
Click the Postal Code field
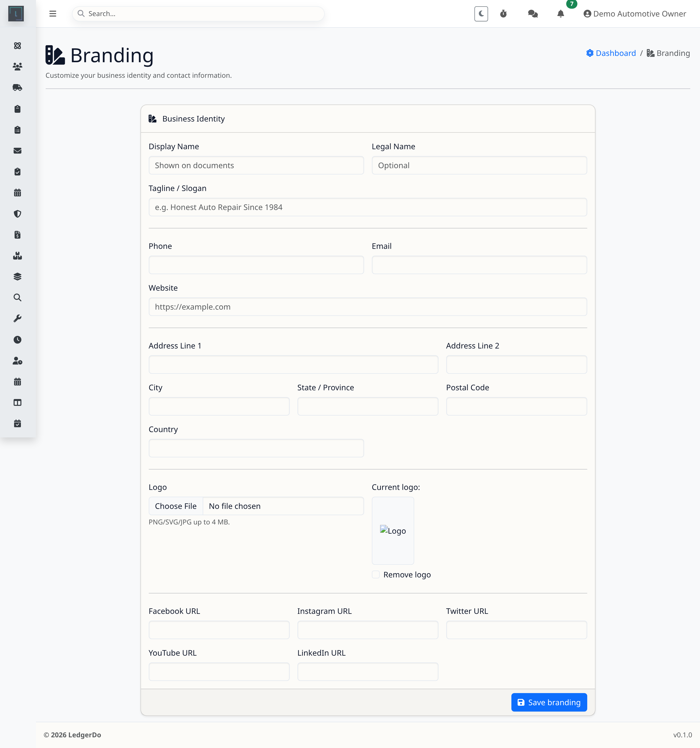pos(516,407)
